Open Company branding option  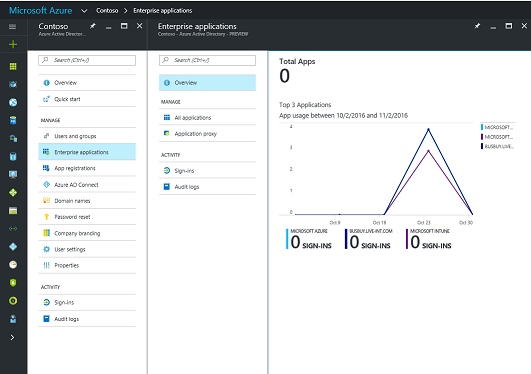click(x=87, y=233)
